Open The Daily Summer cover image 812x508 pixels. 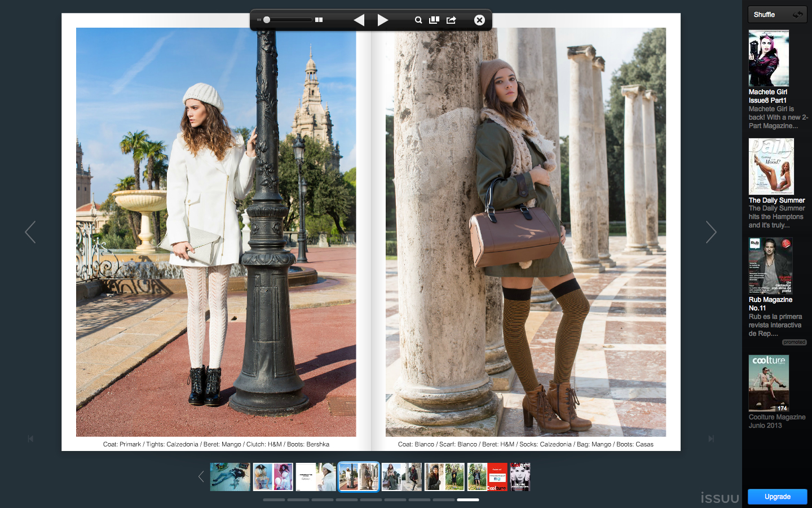(771, 167)
